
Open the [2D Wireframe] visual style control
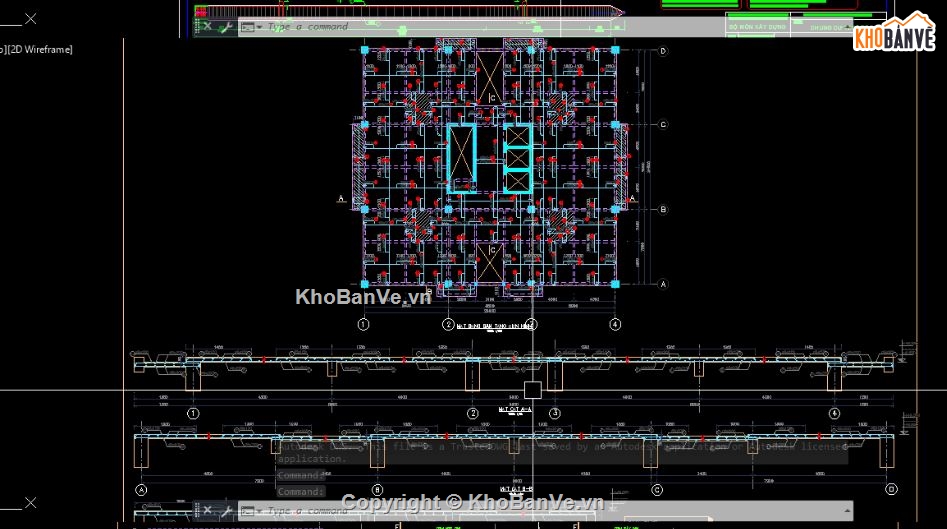coord(39,50)
